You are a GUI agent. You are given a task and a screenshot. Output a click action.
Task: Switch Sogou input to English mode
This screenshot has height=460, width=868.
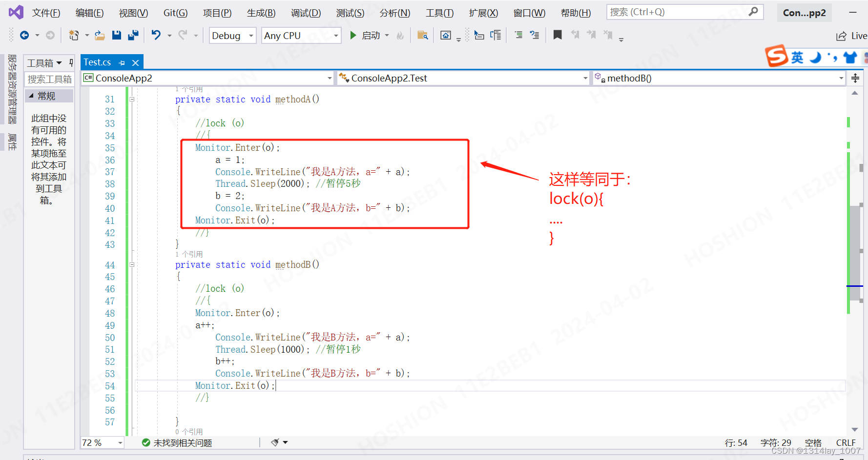coord(797,58)
